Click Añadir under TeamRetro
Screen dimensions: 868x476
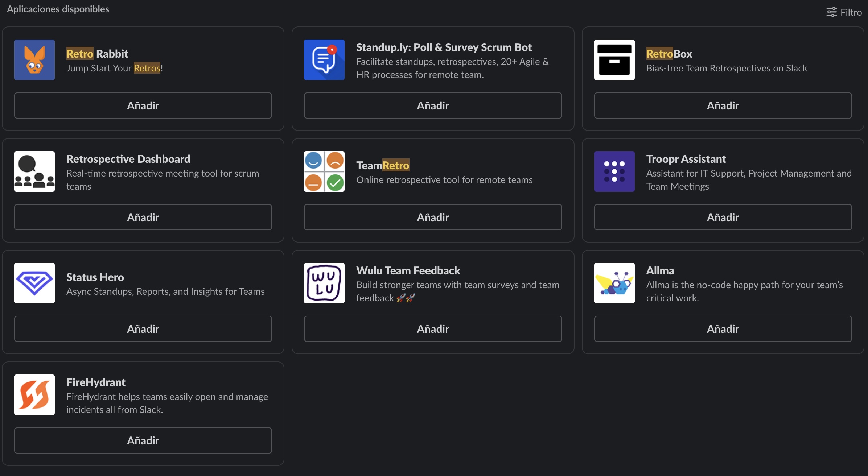[433, 217]
